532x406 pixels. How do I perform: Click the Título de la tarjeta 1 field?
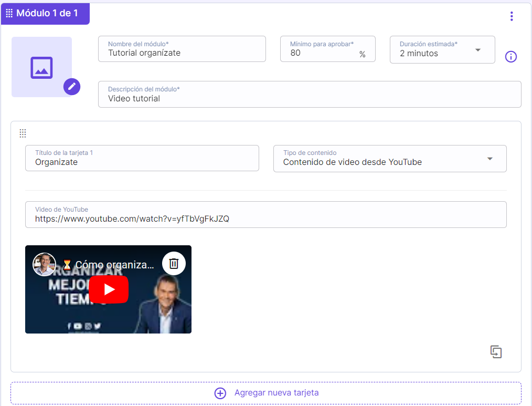click(x=142, y=158)
